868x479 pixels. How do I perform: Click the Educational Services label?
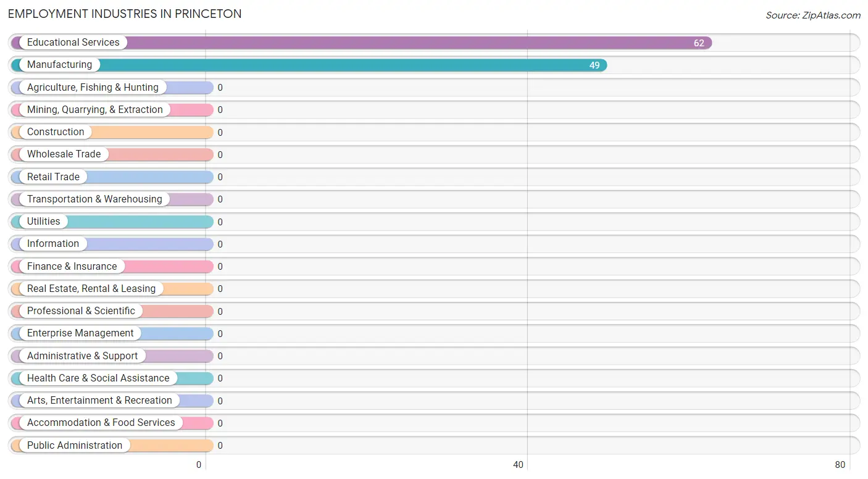tap(73, 43)
